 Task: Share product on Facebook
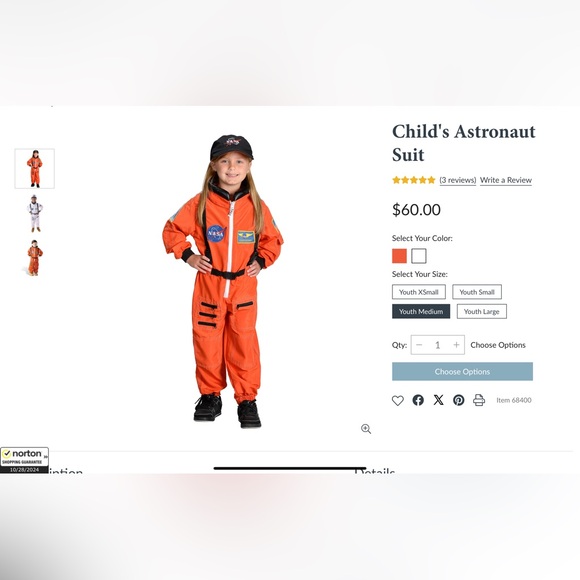click(x=418, y=400)
